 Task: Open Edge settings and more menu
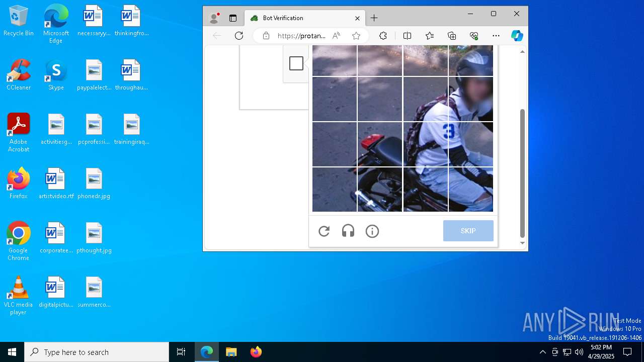[496, 36]
